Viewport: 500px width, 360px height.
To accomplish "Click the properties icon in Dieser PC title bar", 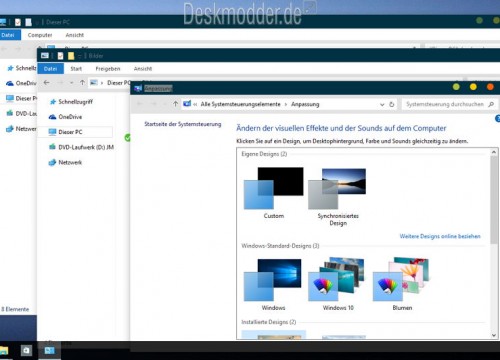I will point(18,22).
